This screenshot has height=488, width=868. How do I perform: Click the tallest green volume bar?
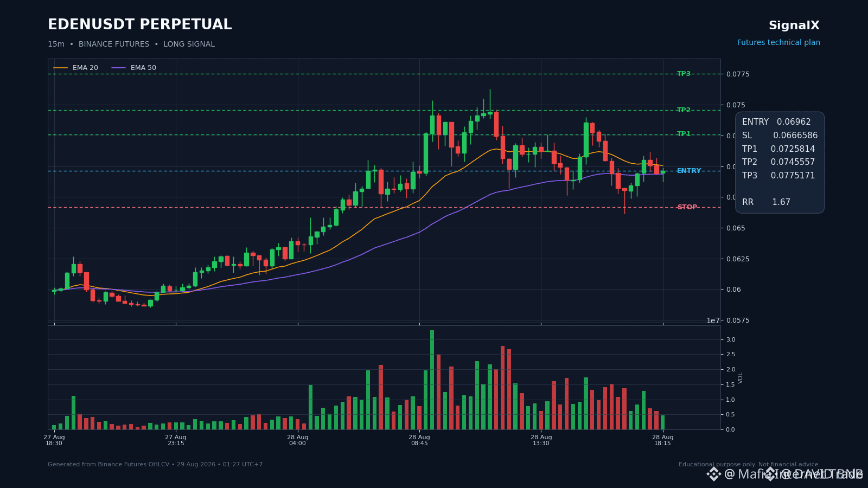[432, 380]
